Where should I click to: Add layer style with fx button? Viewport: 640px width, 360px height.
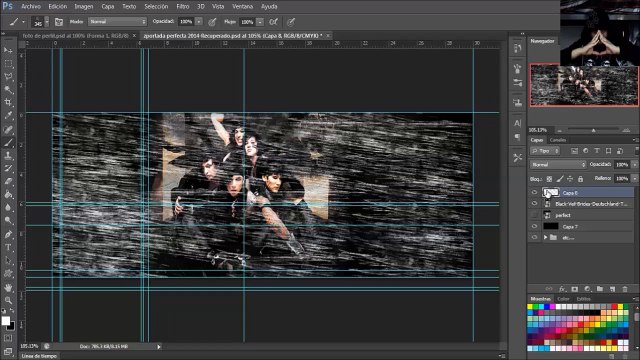click(x=562, y=289)
